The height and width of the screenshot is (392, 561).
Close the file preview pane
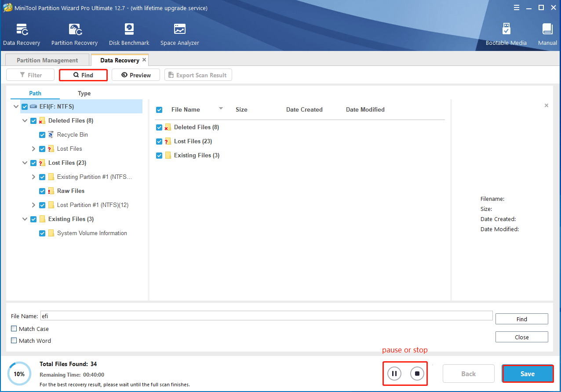[546, 105]
